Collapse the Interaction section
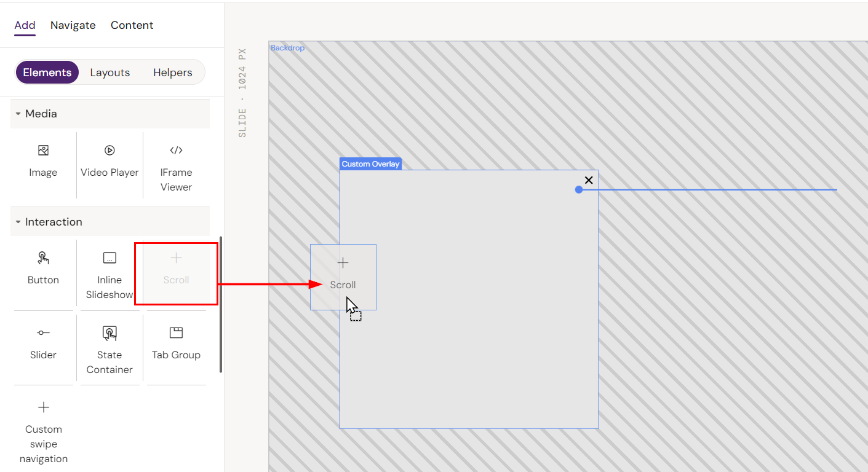Viewport: 868px width, 472px height. click(x=18, y=222)
